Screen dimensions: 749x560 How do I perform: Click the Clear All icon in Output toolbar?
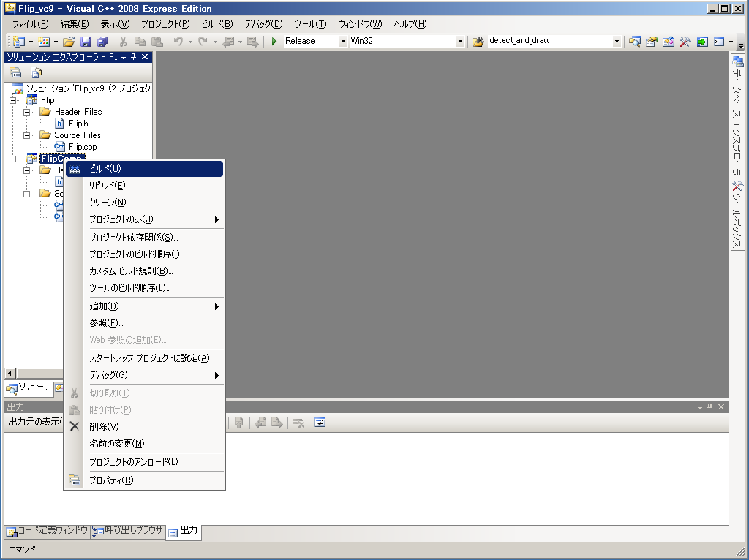pos(298,423)
